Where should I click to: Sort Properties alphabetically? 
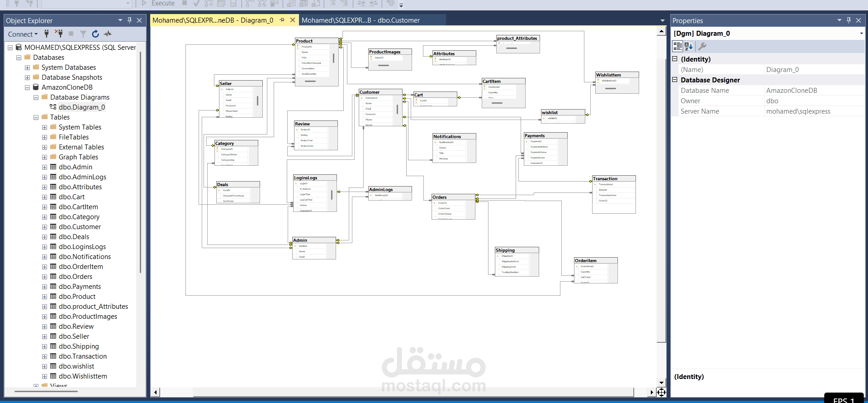coord(689,46)
